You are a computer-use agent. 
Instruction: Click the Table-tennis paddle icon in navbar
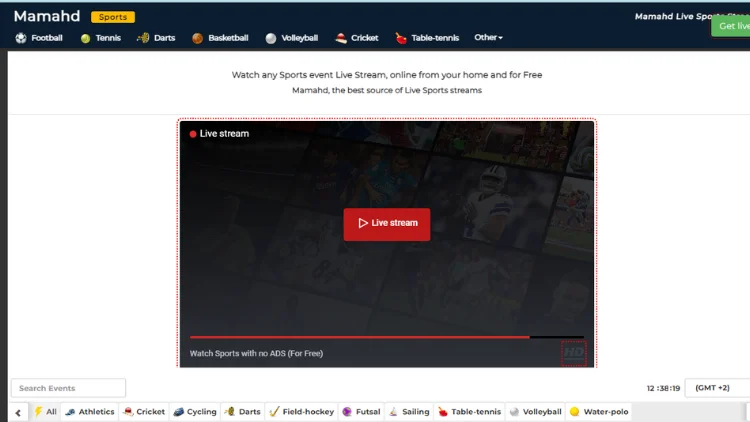tap(401, 38)
